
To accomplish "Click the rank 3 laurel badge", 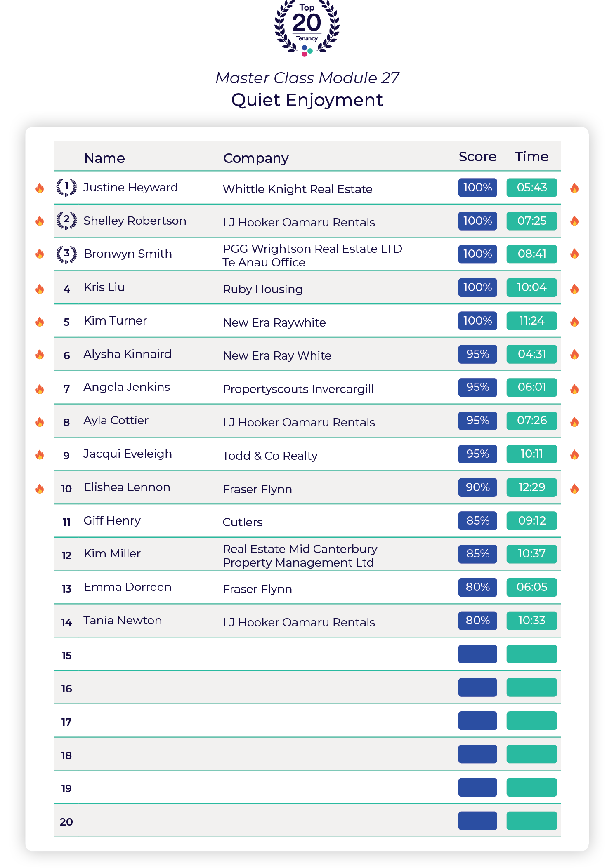I will [66, 254].
